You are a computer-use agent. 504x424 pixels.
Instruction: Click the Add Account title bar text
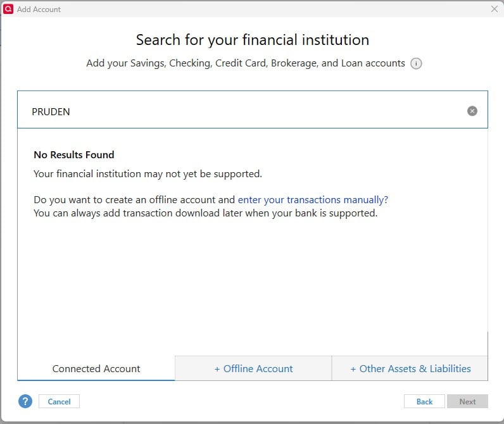pos(39,9)
